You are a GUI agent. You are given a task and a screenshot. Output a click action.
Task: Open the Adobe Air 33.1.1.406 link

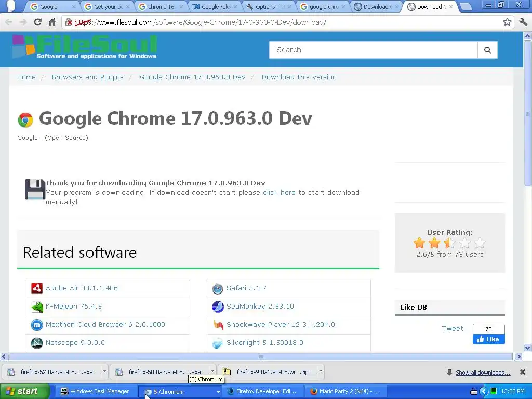(82, 288)
